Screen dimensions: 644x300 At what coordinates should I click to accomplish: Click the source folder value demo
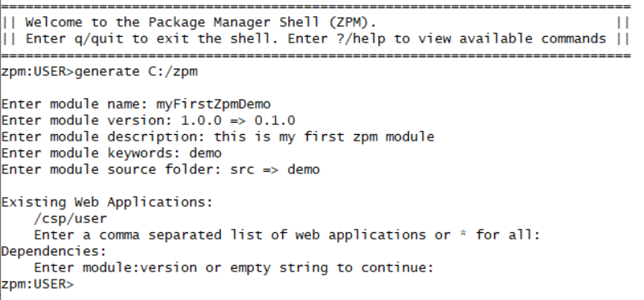(x=304, y=169)
